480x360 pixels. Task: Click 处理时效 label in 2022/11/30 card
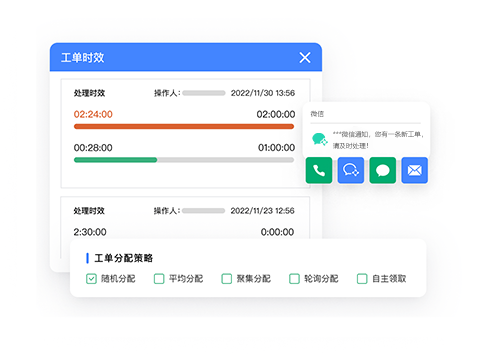(89, 93)
